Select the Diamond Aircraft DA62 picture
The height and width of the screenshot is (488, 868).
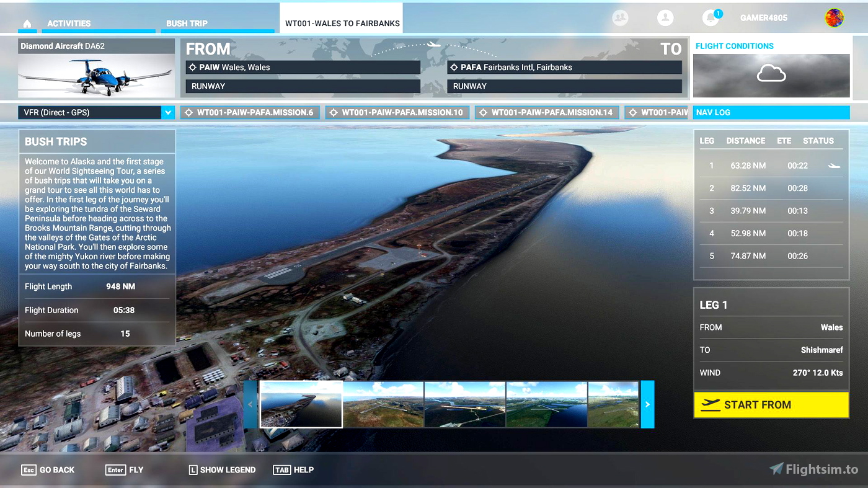click(x=97, y=76)
